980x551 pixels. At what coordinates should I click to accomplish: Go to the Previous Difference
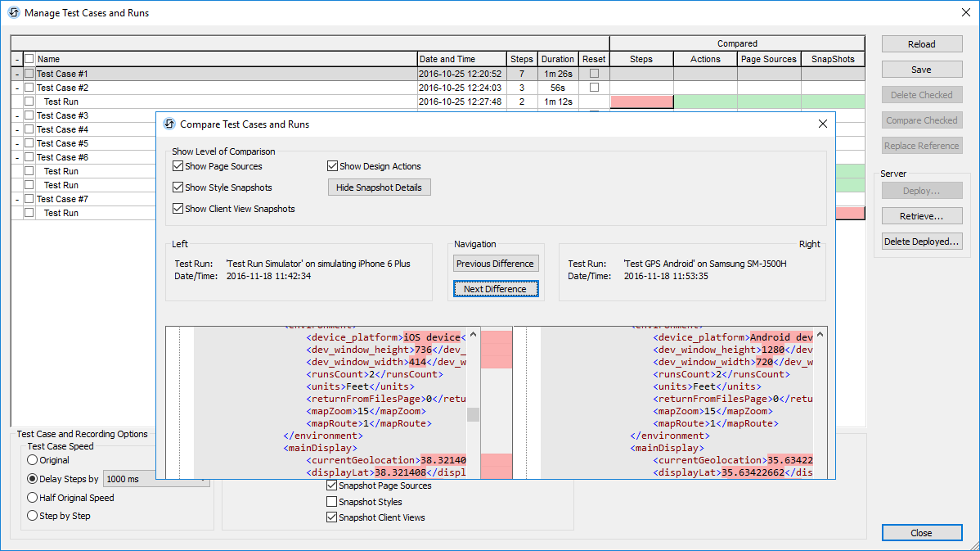[x=495, y=264]
